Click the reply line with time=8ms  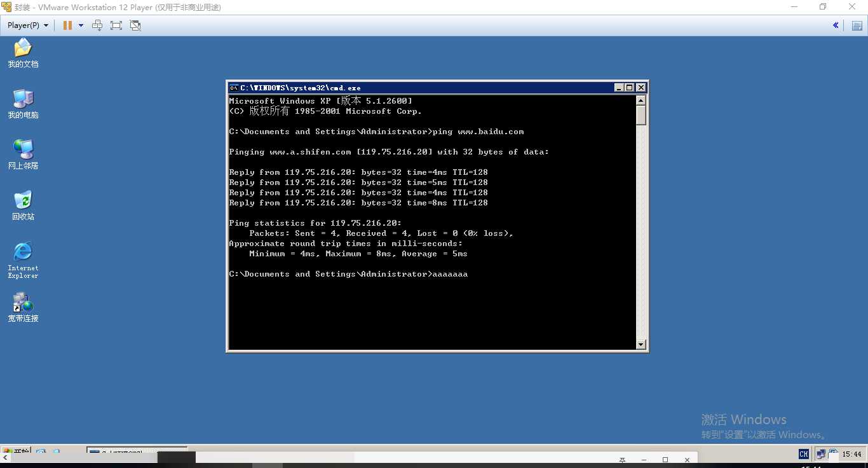tap(358, 203)
